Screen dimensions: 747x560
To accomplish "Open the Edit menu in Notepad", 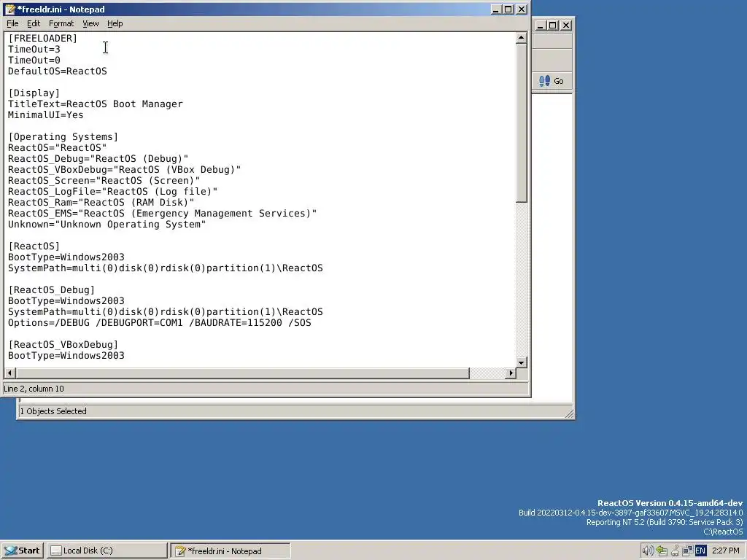I will click(34, 23).
